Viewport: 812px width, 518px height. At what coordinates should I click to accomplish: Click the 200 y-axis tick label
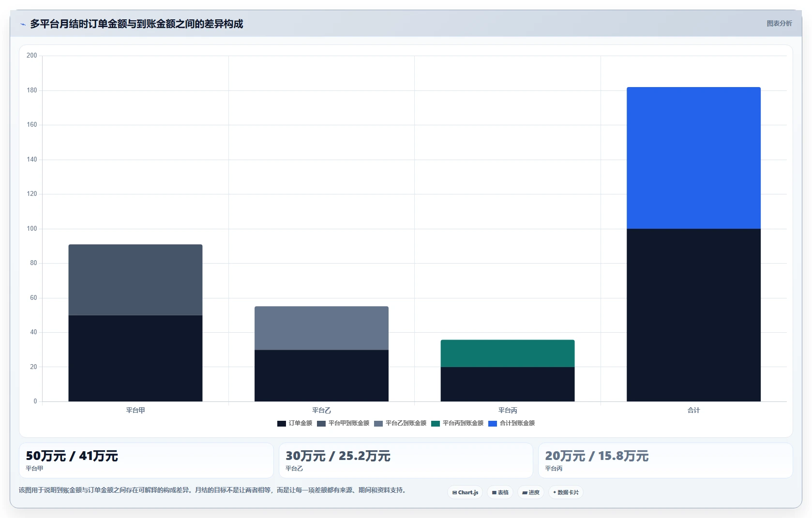31,56
